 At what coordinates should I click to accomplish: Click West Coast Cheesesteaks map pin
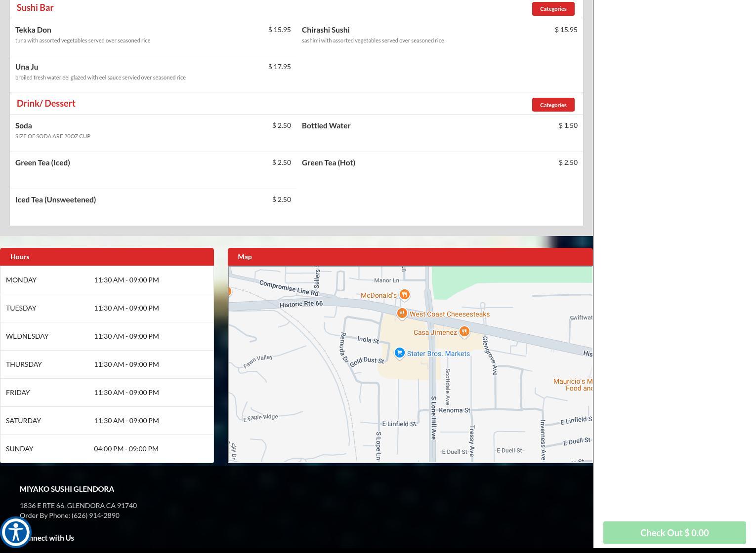[x=402, y=314]
